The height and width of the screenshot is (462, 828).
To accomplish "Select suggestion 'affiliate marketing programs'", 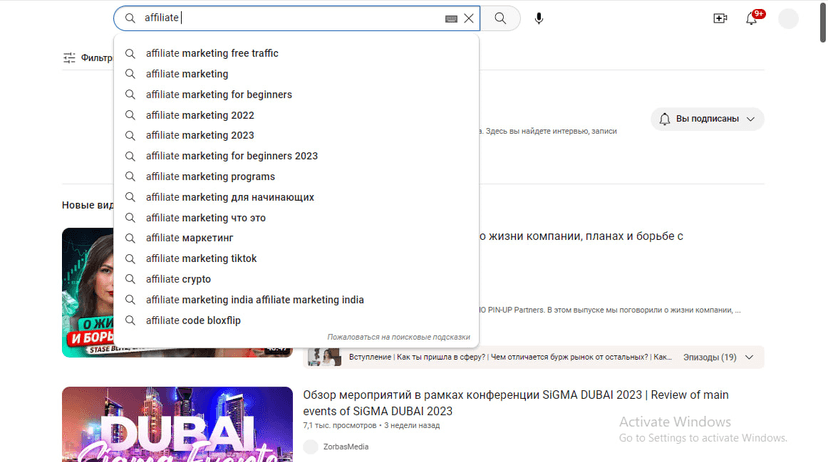I will pos(296,176).
